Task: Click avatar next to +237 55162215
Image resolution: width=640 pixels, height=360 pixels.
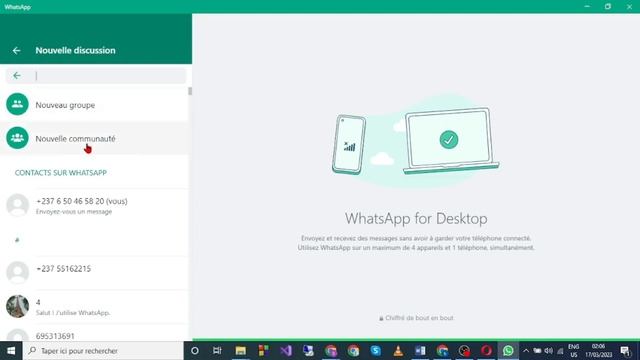Action: point(18,272)
